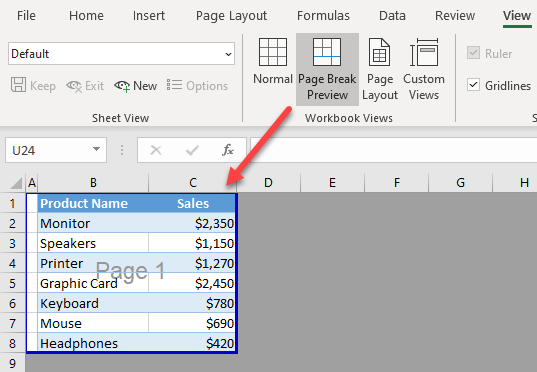Image resolution: width=537 pixels, height=372 pixels.
Task: Select Page Break Preview view
Action: pyautogui.click(x=327, y=70)
